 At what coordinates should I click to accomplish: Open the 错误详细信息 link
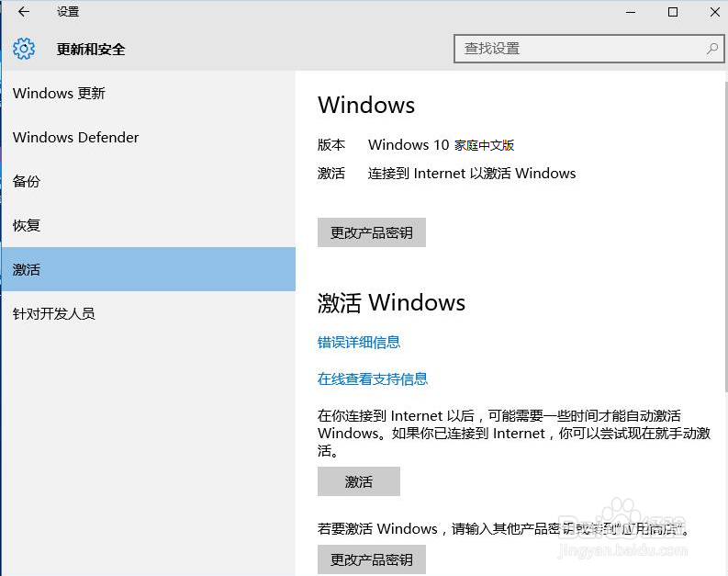point(358,343)
